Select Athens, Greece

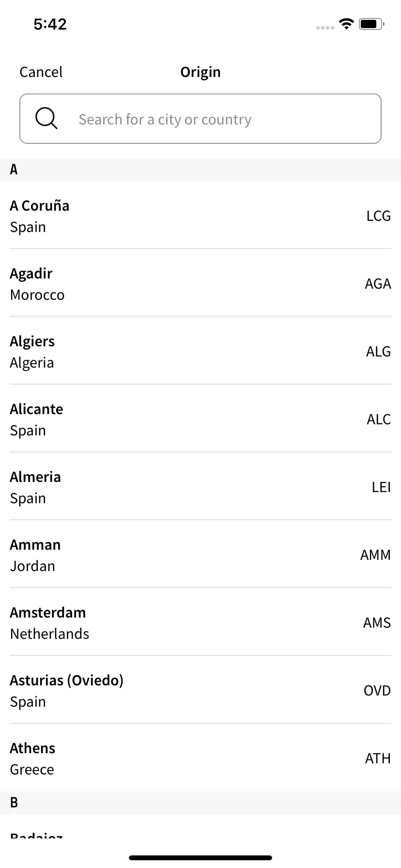(x=200, y=758)
